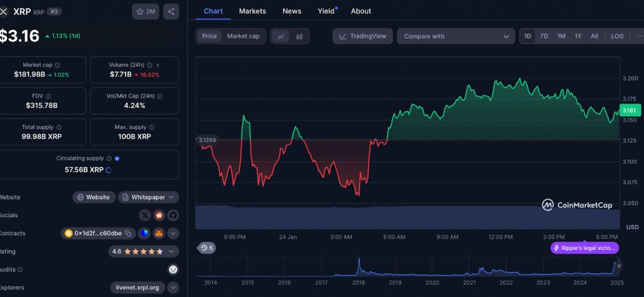Click circulating supply progress ring icon
This screenshot has height=297, width=644.
coord(109,169)
